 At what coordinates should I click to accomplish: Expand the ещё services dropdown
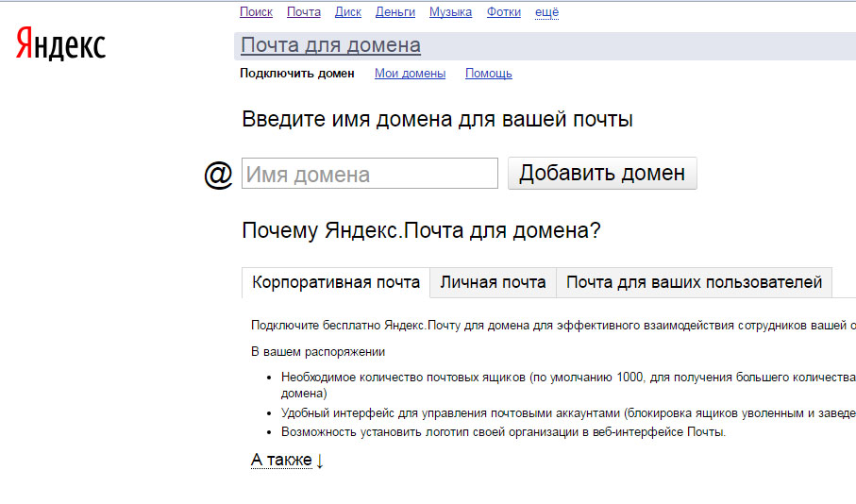pyautogui.click(x=546, y=11)
